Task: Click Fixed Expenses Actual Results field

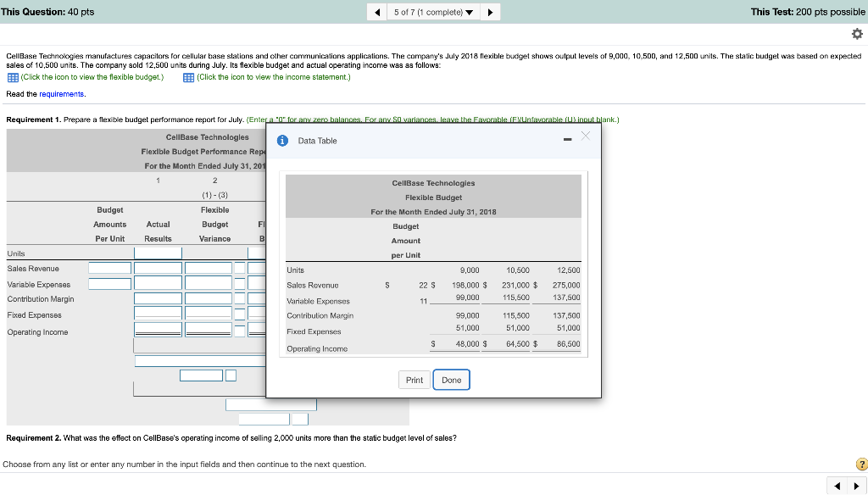Action: [x=158, y=314]
